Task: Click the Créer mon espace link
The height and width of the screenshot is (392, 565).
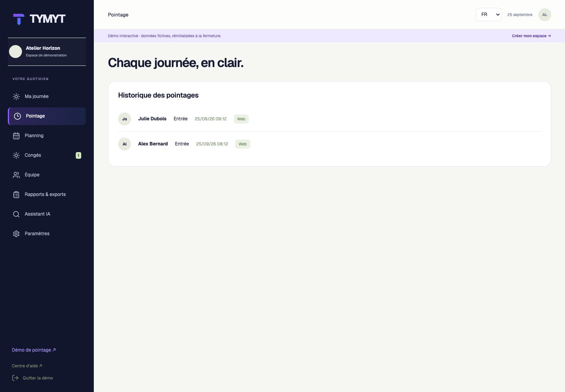Action: pyautogui.click(x=531, y=36)
